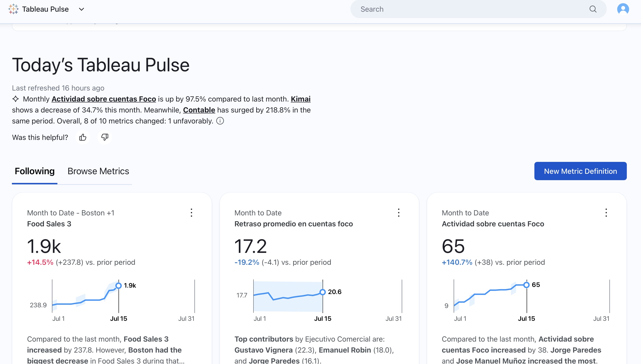Viewport: 641px width, 364px height.
Task: Click the 'Today's Tableau Pulse' heading
Action: click(101, 65)
